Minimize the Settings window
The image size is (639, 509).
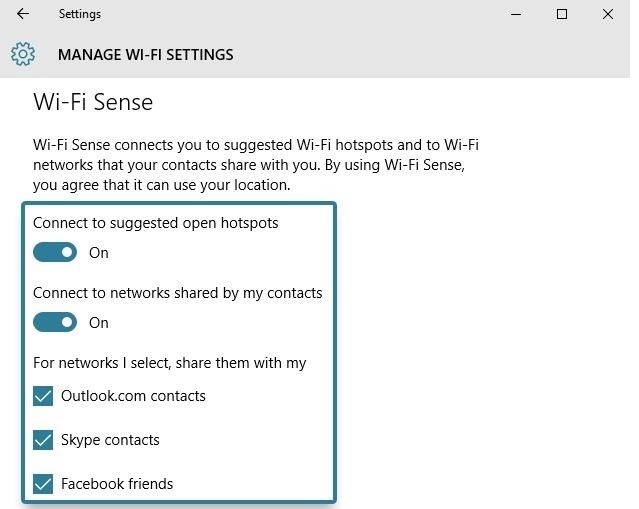[x=516, y=14]
